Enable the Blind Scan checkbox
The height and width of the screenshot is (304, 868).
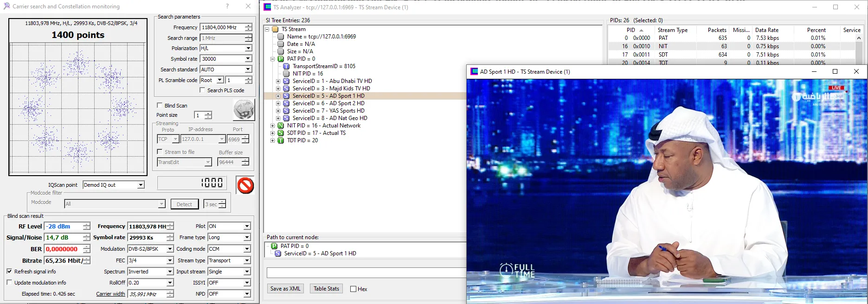tap(160, 105)
